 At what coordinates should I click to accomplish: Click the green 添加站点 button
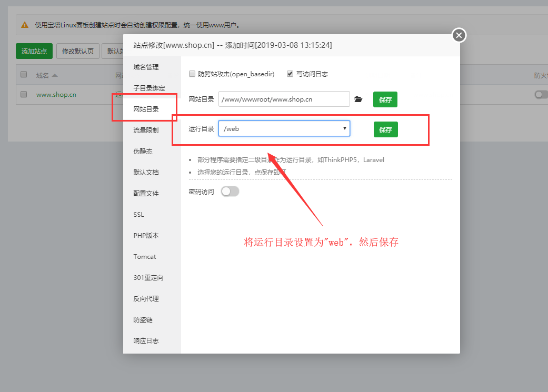(34, 51)
